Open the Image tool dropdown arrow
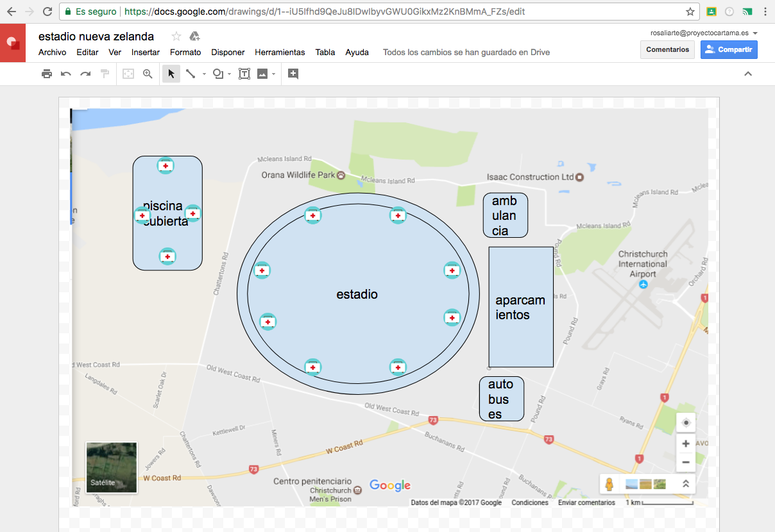 click(274, 74)
